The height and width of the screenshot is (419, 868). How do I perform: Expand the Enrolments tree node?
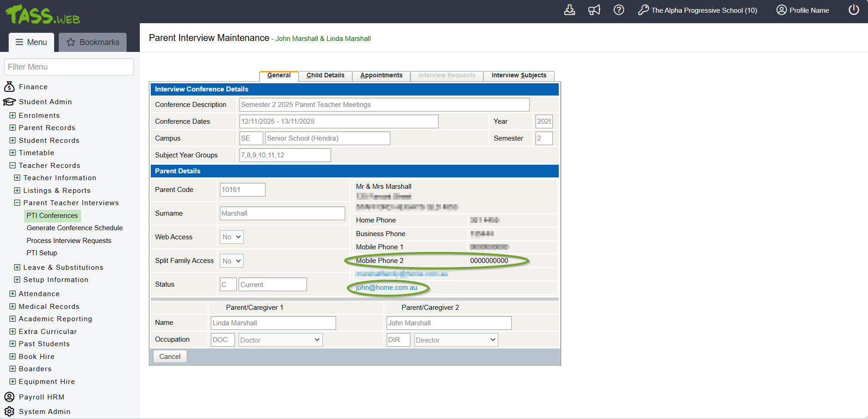pyautogui.click(x=13, y=116)
